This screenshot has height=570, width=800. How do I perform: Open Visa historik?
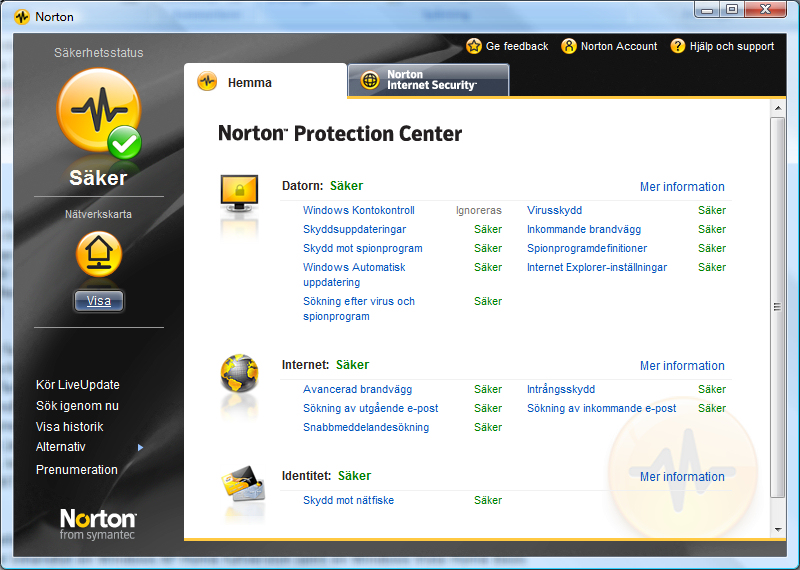click(x=69, y=427)
